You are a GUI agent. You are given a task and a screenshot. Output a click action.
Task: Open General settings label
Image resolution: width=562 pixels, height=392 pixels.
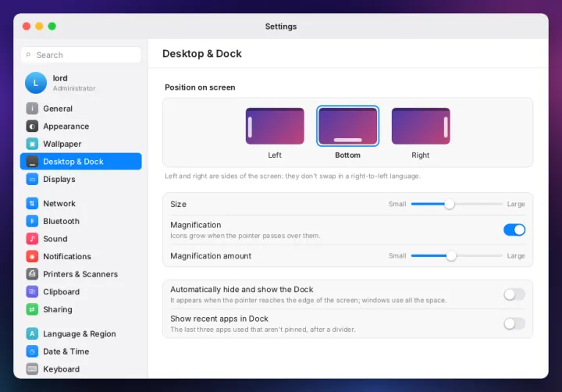pos(58,109)
